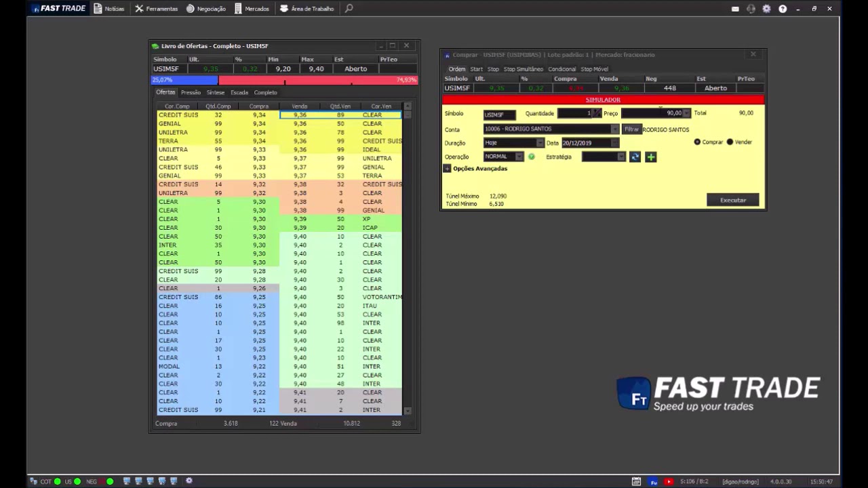Click the green plus add strategy icon
The height and width of the screenshot is (488, 868).
point(651,157)
